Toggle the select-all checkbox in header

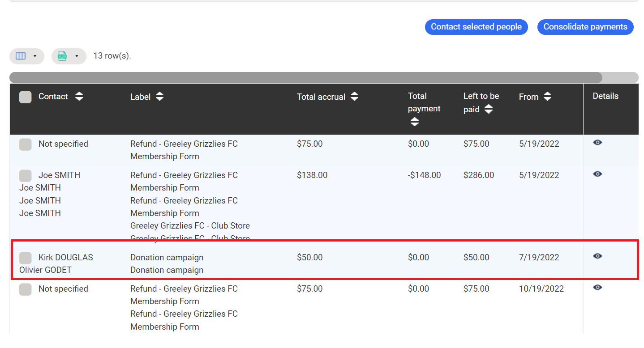tap(26, 97)
